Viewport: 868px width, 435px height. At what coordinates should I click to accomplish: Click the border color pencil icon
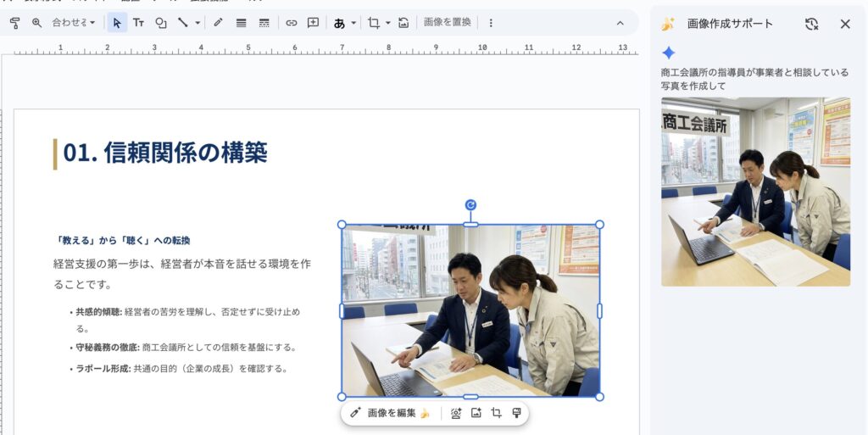pos(218,23)
